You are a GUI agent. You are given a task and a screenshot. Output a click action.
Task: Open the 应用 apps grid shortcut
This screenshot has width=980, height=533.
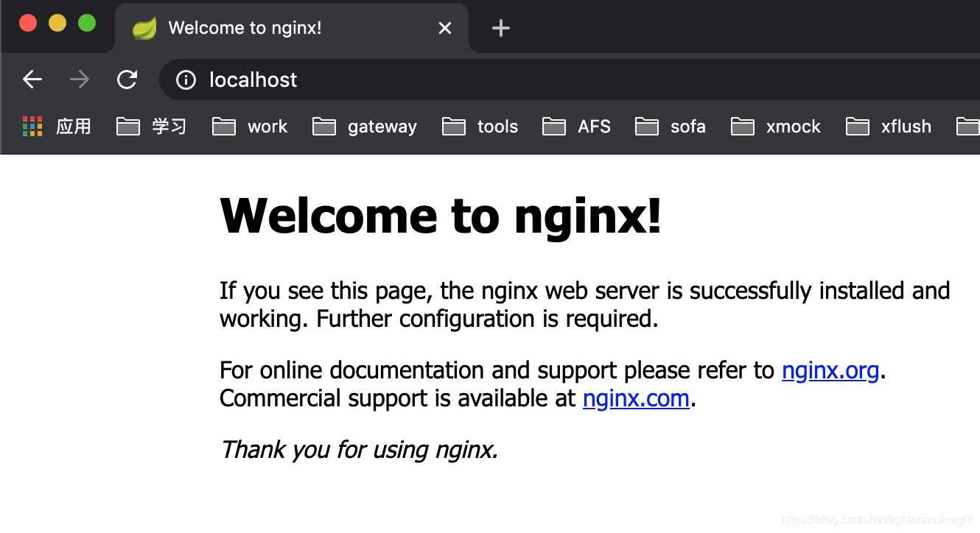pos(57,127)
